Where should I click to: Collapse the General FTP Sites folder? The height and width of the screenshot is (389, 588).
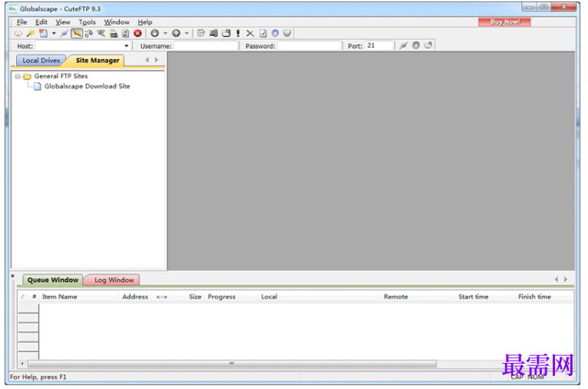coord(18,77)
